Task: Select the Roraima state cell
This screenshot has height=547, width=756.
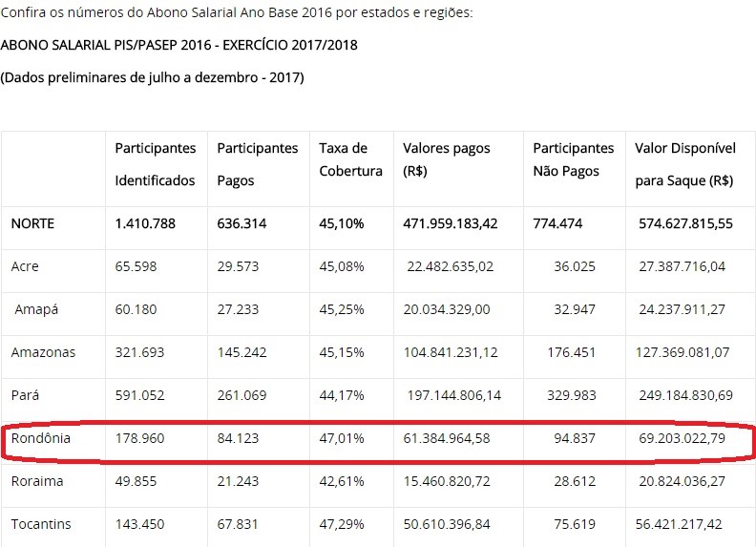Action: pos(37,481)
